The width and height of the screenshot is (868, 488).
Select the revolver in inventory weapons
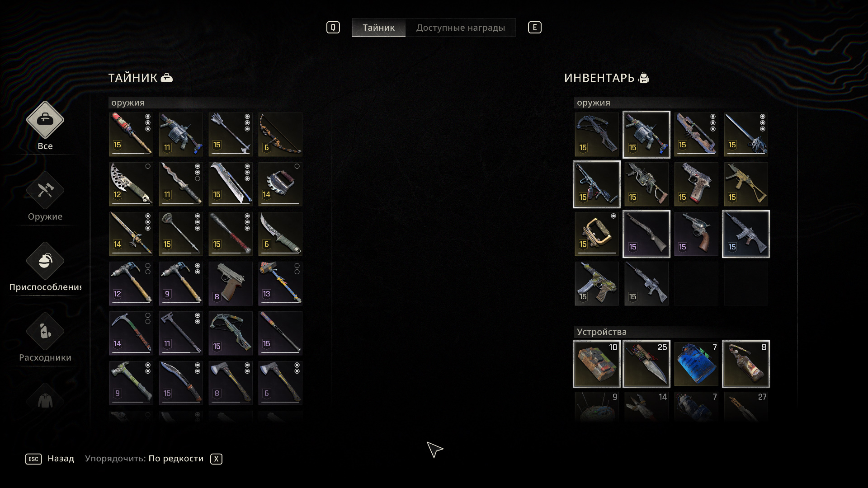coord(696,234)
